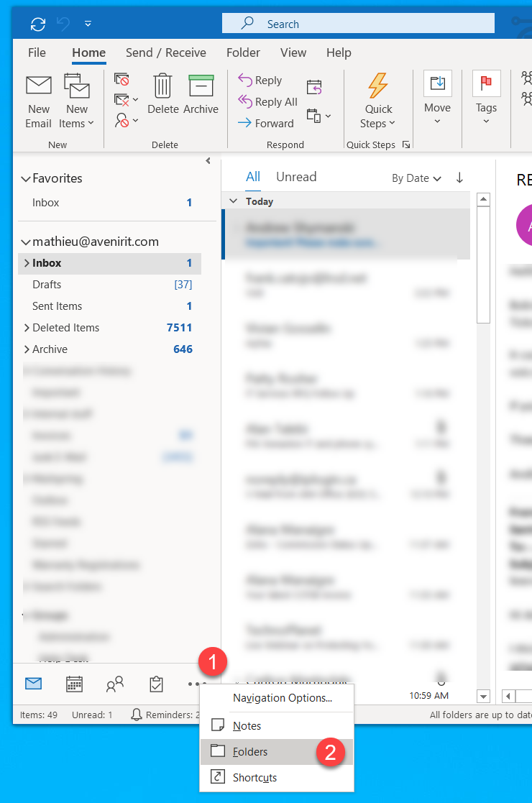Open the Tags flag dropdown
532x803 pixels.
(486, 98)
